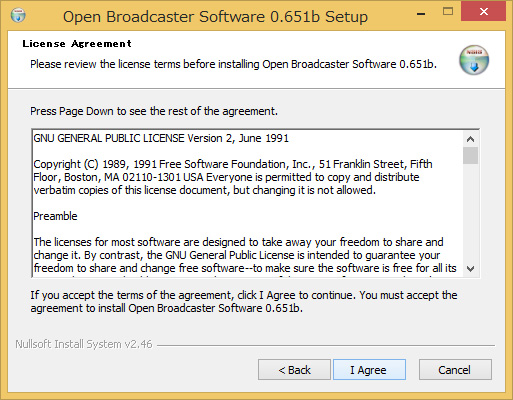Click the Copyright paragraph in the license box

click(233, 177)
